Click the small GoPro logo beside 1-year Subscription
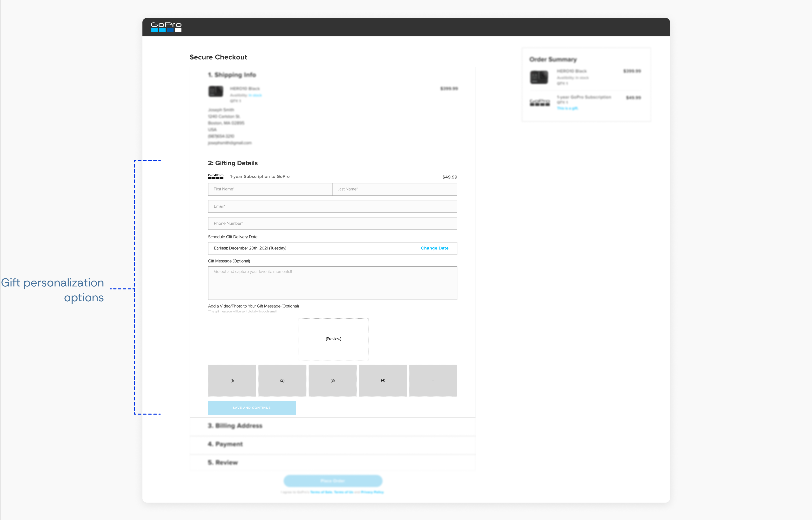The width and height of the screenshot is (812, 520). [x=216, y=177]
